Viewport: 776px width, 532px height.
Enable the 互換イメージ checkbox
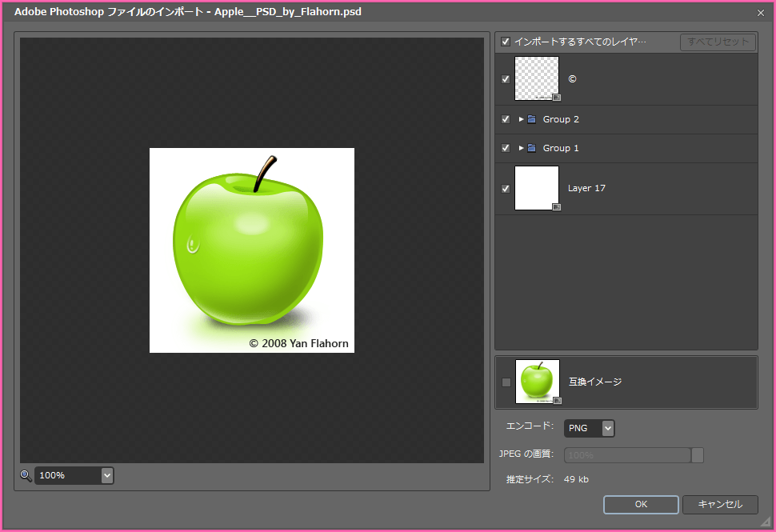coord(506,382)
